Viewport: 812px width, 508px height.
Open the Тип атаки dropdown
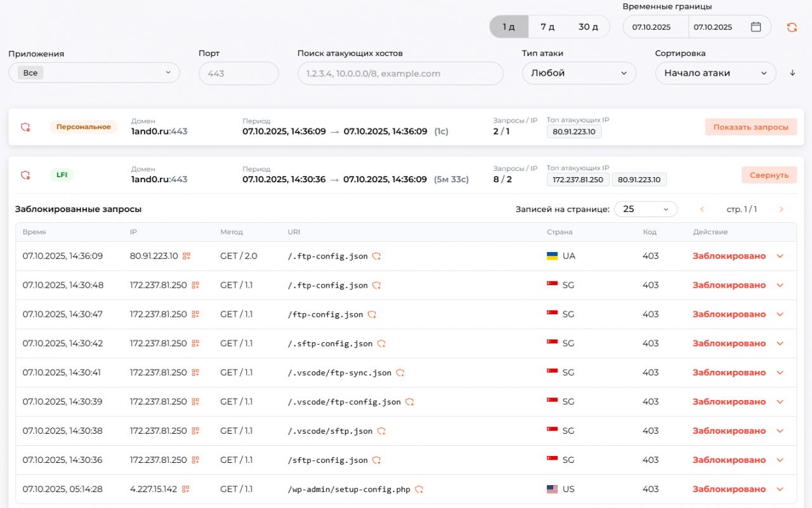pos(579,73)
